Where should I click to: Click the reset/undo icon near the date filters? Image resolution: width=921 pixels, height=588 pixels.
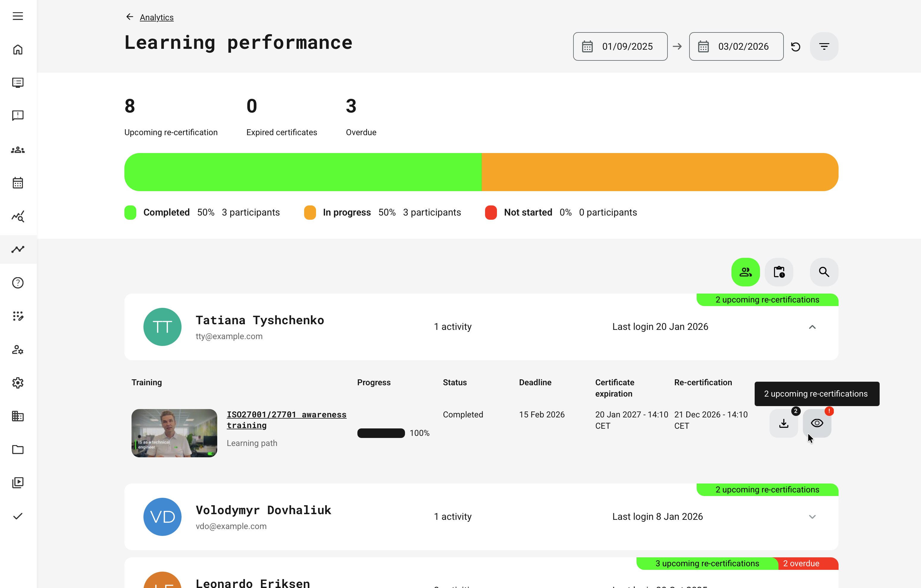coord(796,46)
